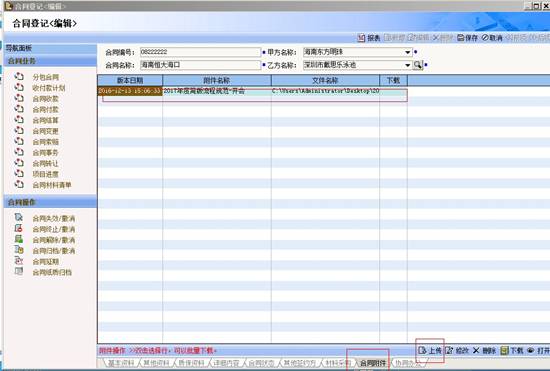Open the 合同变更 link
Image resolution: width=550 pixels, height=371 pixels.
pyautogui.click(x=46, y=131)
